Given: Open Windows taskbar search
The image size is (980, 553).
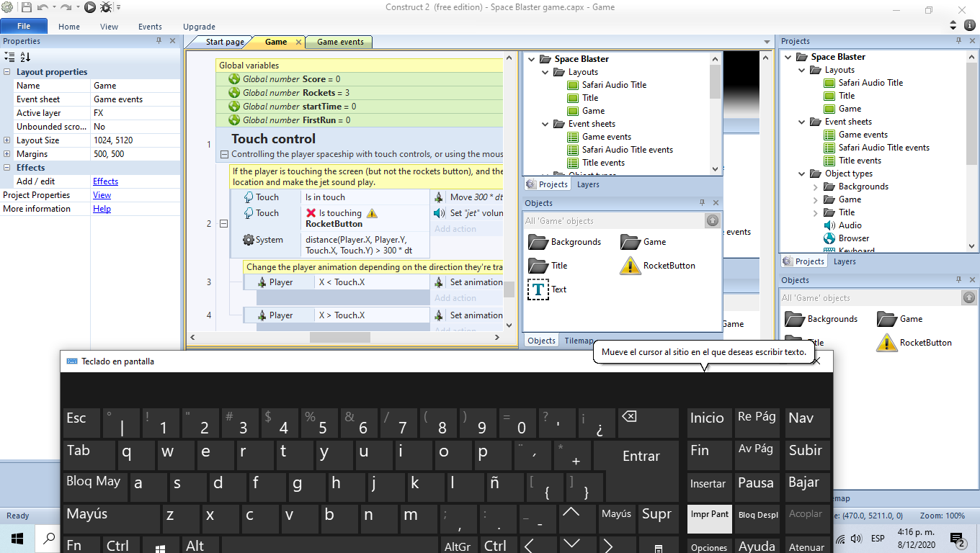Looking at the screenshot, I should [x=50, y=539].
